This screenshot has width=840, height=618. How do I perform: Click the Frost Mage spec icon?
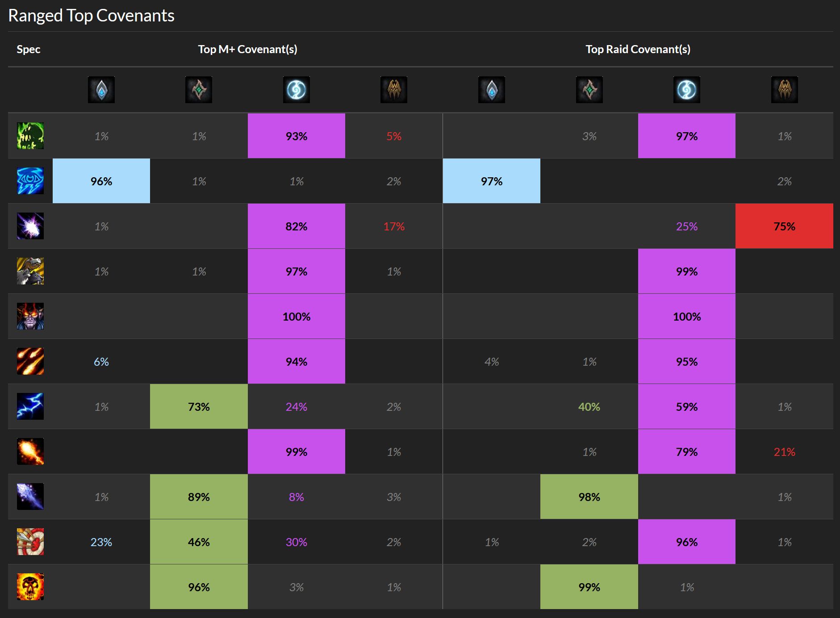coord(30,497)
